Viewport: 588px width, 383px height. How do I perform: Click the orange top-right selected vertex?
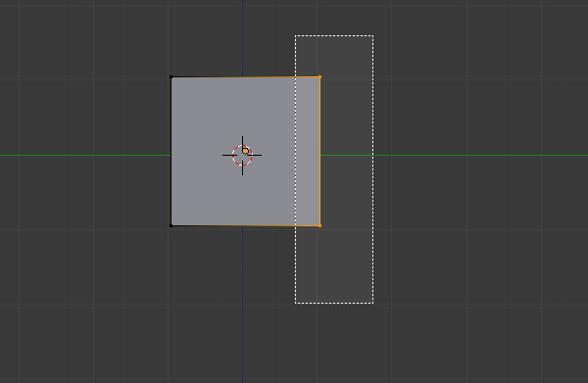(x=319, y=76)
